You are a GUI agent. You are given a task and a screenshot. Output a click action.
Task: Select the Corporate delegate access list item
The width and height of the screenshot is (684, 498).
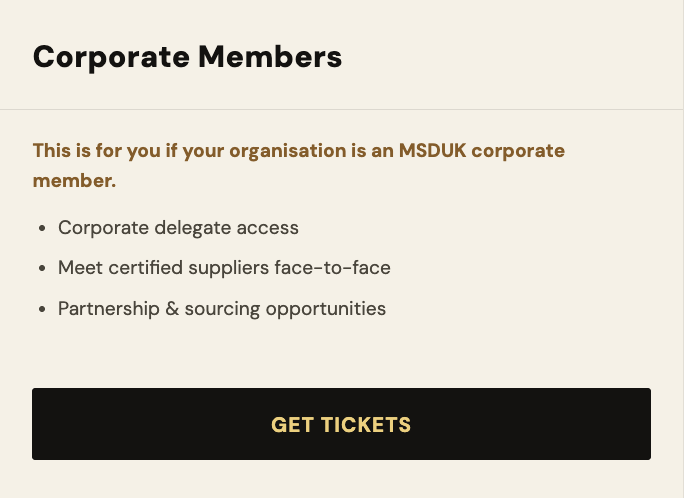click(178, 228)
